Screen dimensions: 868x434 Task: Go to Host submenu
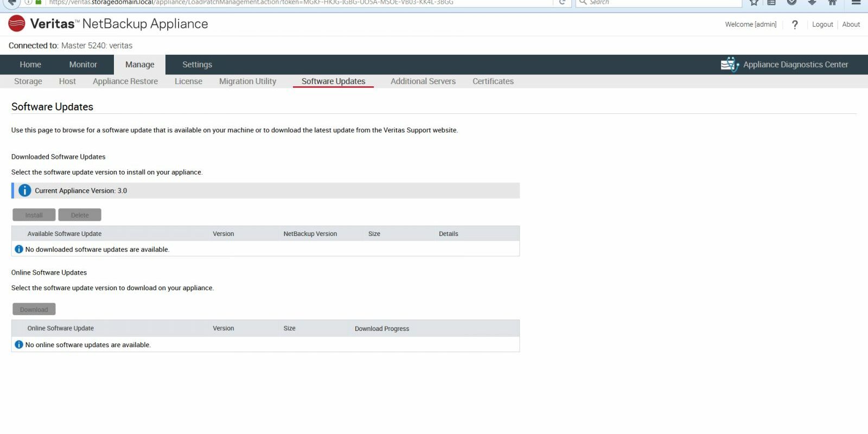[x=67, y=81]
